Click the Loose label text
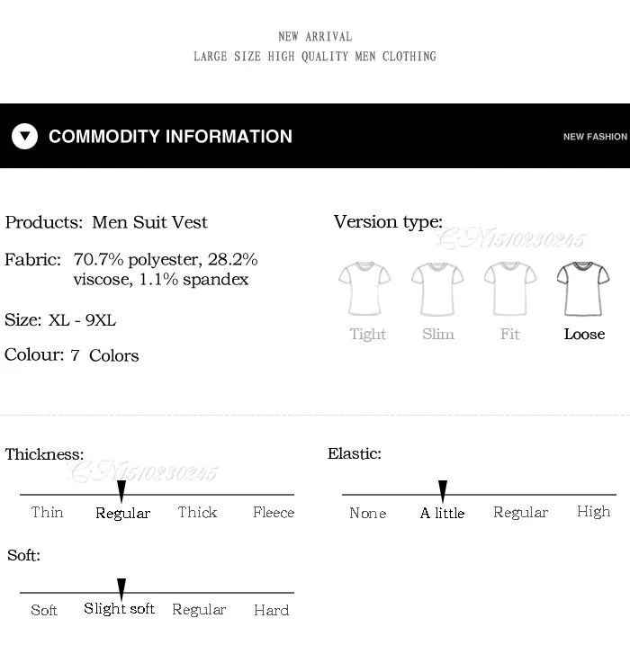 pyautogui.click(x=584, y=334)
